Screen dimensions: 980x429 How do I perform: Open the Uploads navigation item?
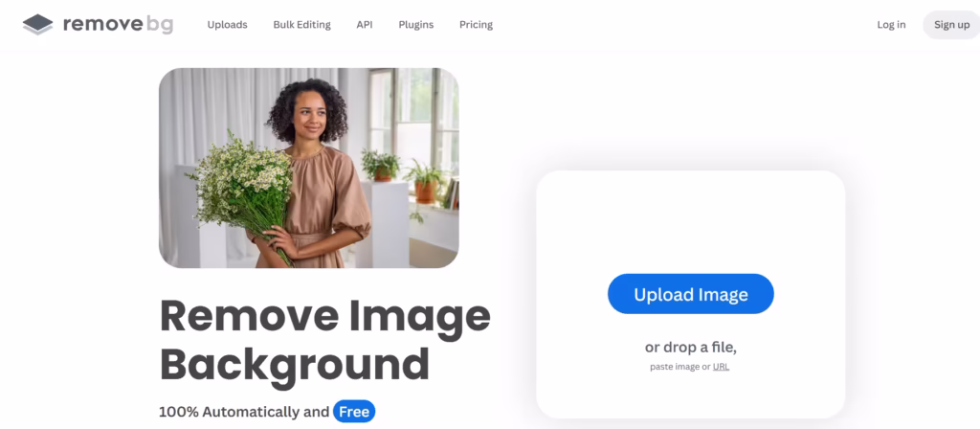coord(228,25)
